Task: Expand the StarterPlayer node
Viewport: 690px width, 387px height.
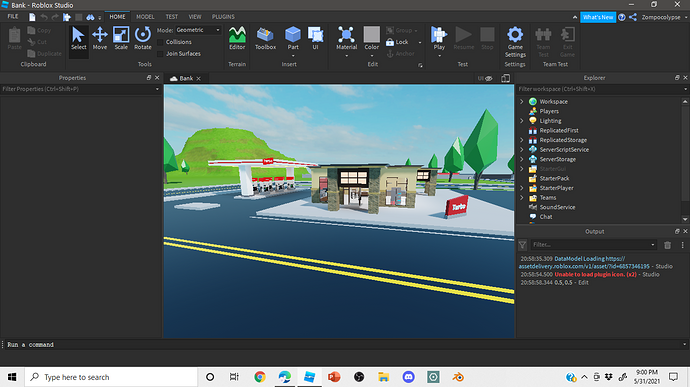Action: tap(521, 188)
